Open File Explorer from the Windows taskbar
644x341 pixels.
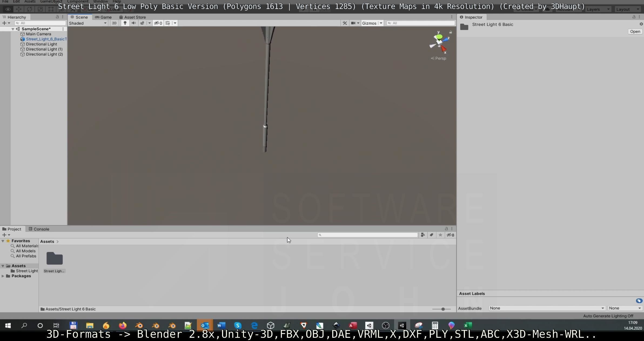click(x=90, y=326)
